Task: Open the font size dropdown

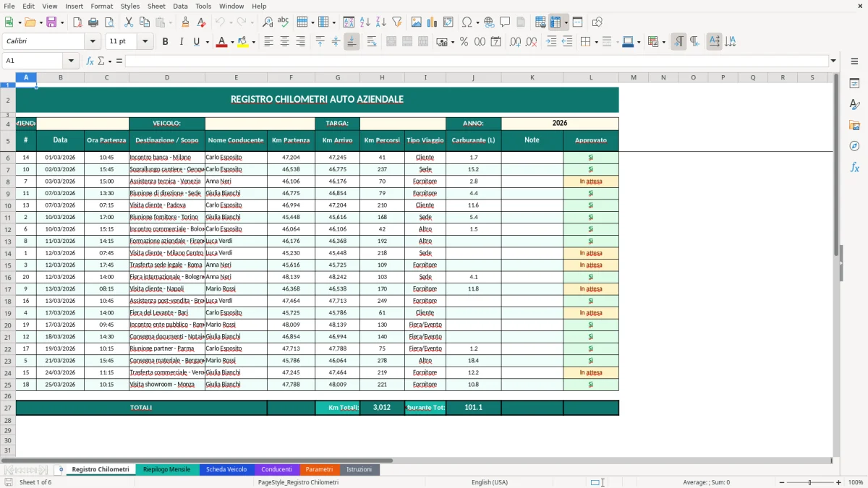Action: tap(145, 42)
